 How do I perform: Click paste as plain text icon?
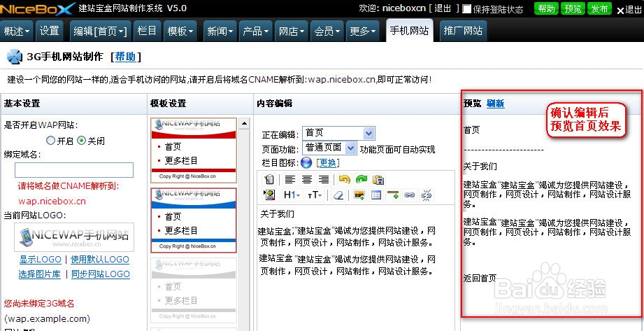[x=378, y=180]
